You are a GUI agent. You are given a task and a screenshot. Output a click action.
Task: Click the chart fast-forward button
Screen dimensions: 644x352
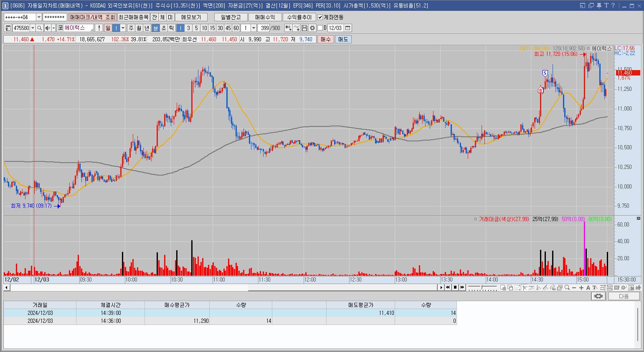click(x=462, y=287)
